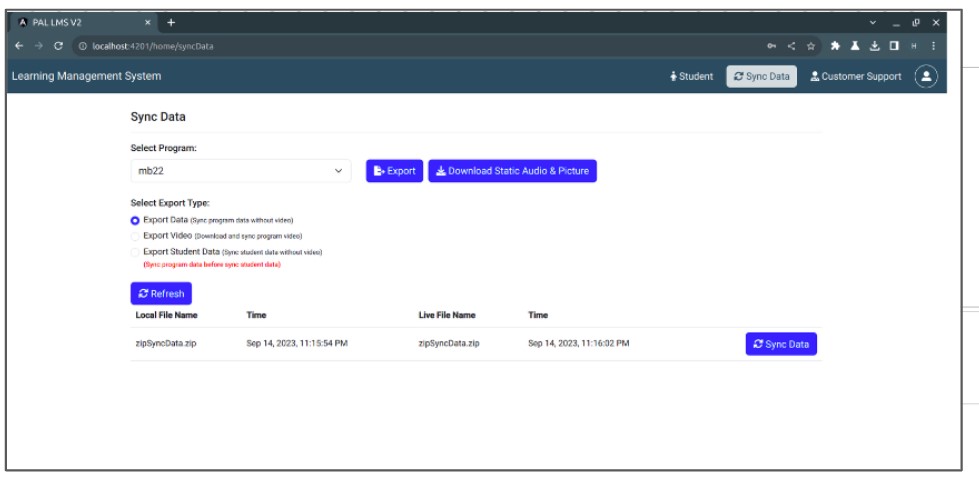The image size is (979, 478).
Task: Open the H profile avatar
Action: point(913,46)
